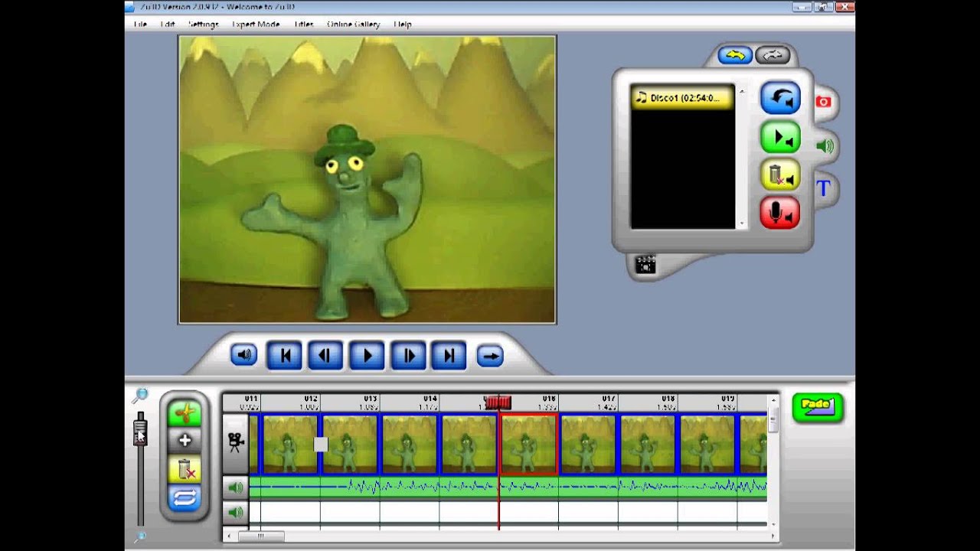This screenshot has width=980, height=551.
Task: Open the Expert Mode menu
Action: [256, 24]
